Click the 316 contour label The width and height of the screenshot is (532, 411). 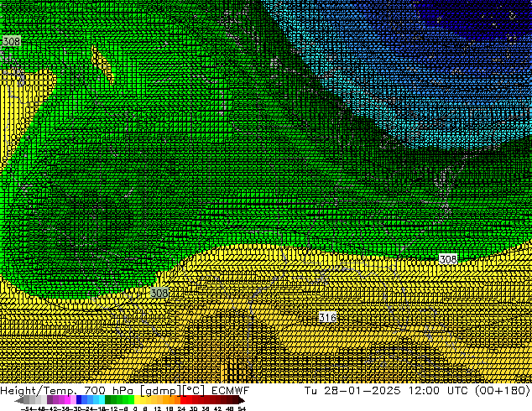coord(328,317)
